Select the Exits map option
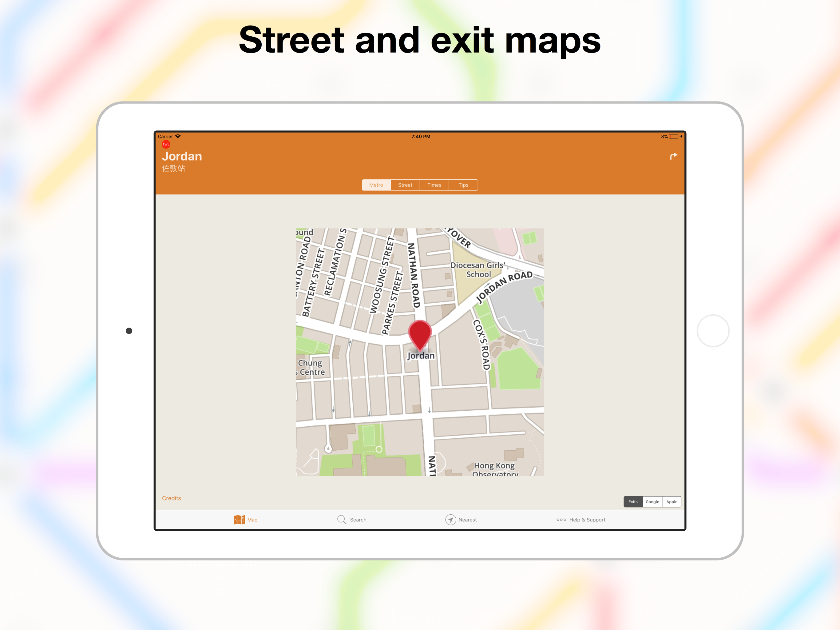This screenshot has height=630, width=840. (633, 501)
